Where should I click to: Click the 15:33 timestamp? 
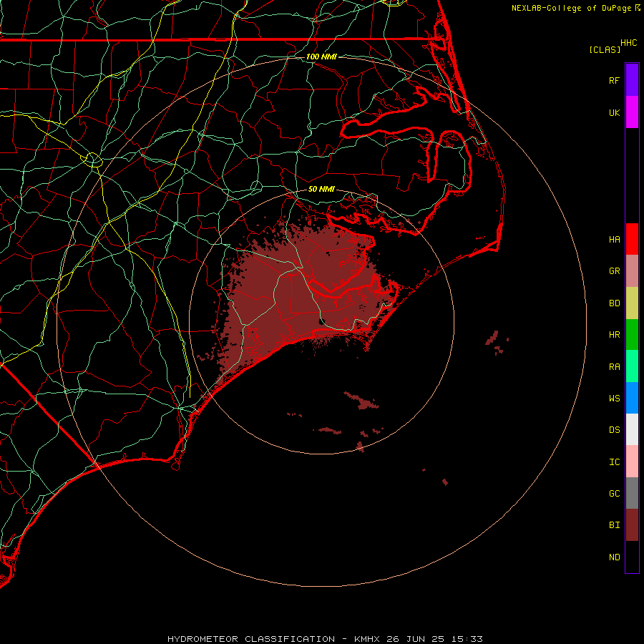click(x=466, y=639)
